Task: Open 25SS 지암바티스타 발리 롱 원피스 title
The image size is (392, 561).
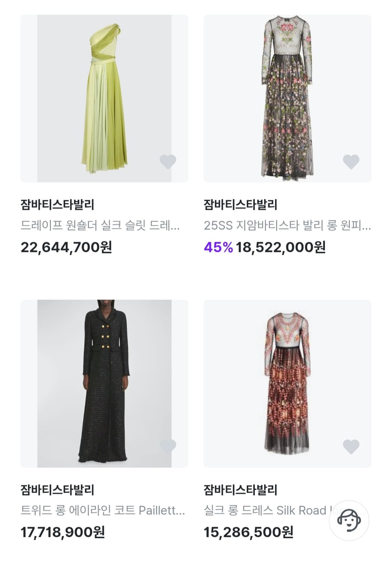Action: tap(287, 226)
